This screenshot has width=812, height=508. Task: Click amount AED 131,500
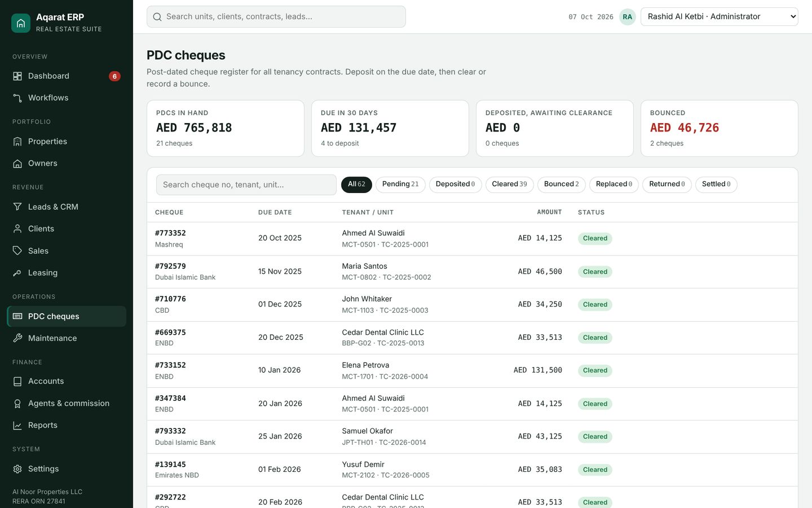click(x=537, y=370)
